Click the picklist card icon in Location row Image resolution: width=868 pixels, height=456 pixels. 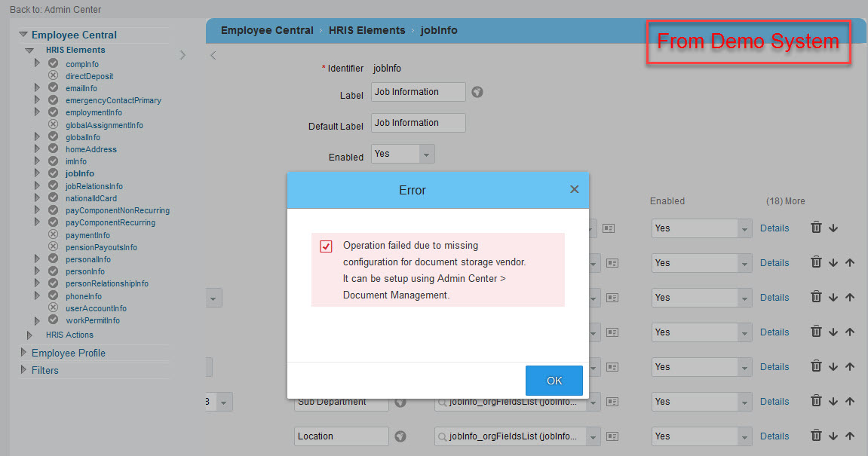612,436
